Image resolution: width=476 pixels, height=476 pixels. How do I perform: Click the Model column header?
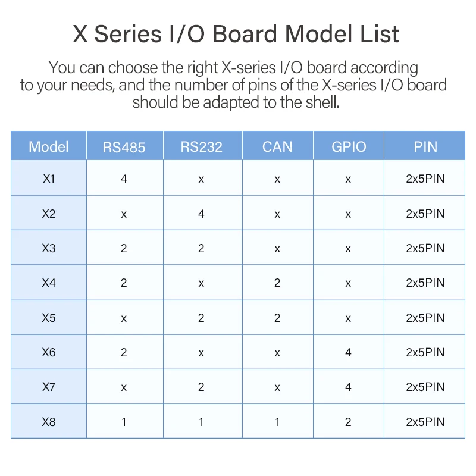pyautogui.click(x=49, y=146)
